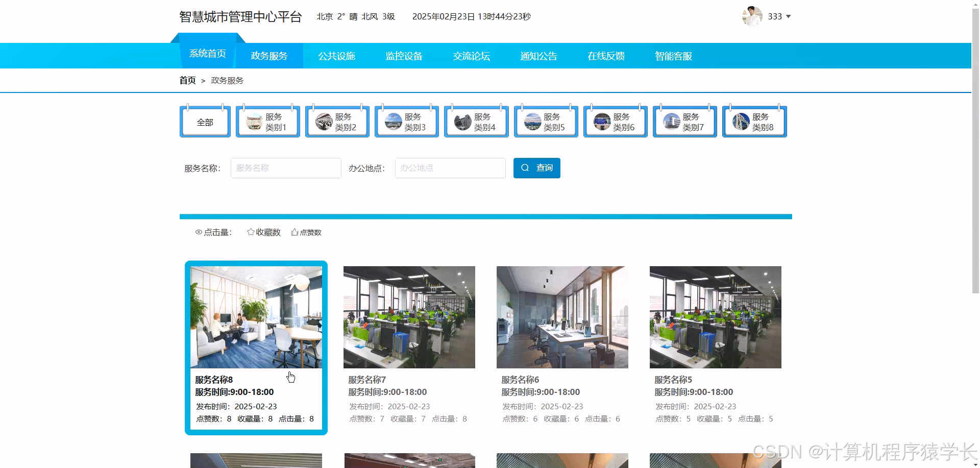This screenshot has height=468, width=980.
Task: Select the 服务类别8 category icon
Action: click(x=740, y=122)
